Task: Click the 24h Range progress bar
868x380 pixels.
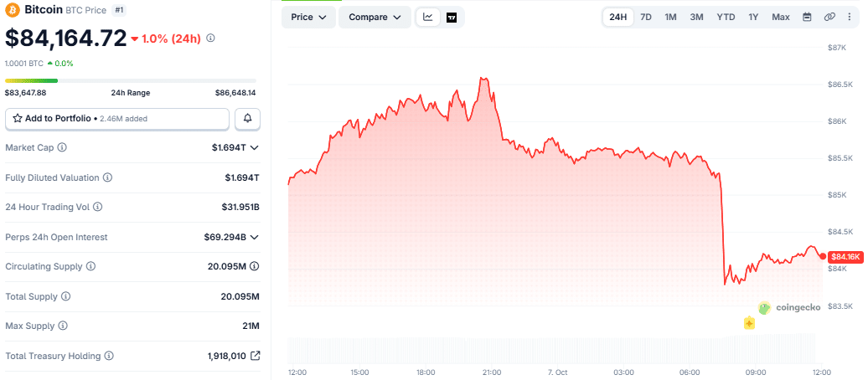Action: tap(131, 80)
